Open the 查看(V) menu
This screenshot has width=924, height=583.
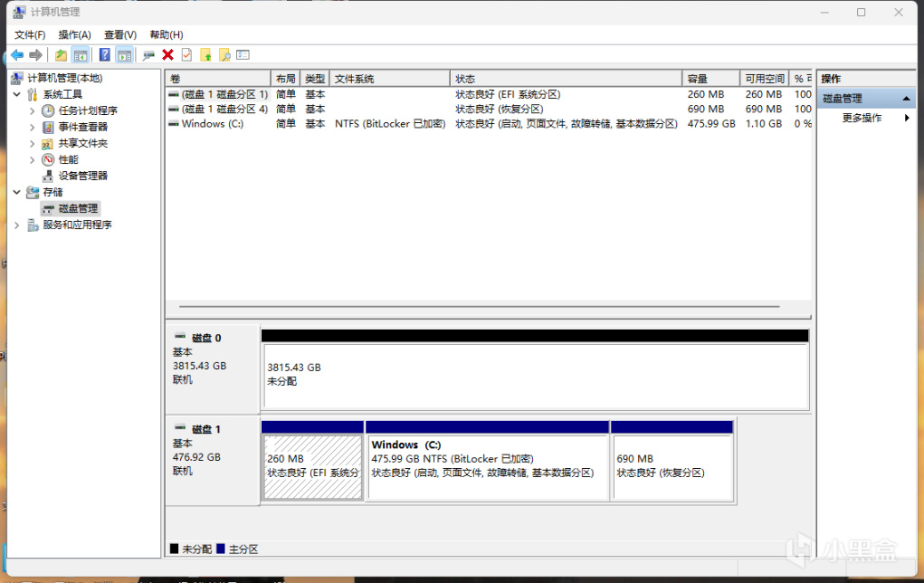(120, 34)
